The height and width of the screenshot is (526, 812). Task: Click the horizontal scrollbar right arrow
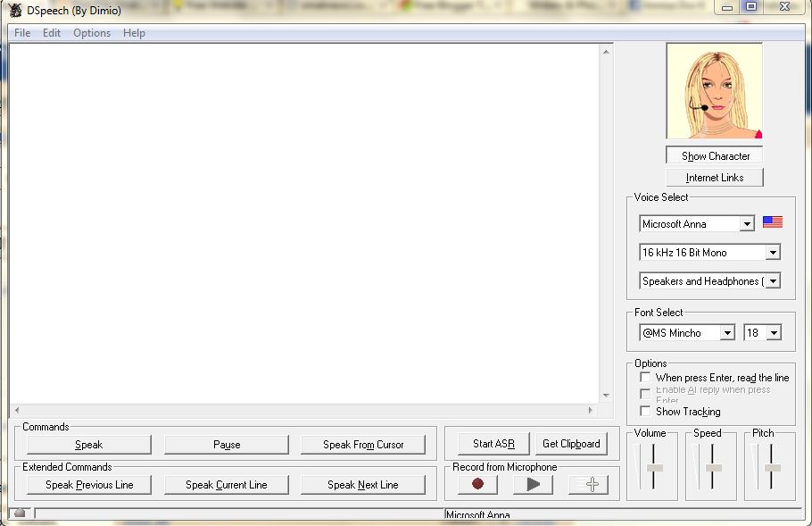pyautogui.click(x=591, y=410)
